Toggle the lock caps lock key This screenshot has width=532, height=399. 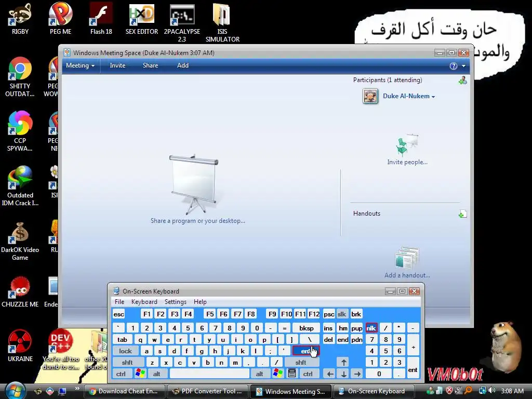[x=125, y=351]
